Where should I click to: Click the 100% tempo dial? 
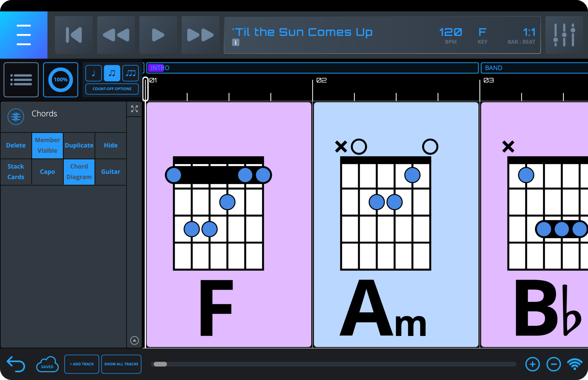click(x=61, y=80)
